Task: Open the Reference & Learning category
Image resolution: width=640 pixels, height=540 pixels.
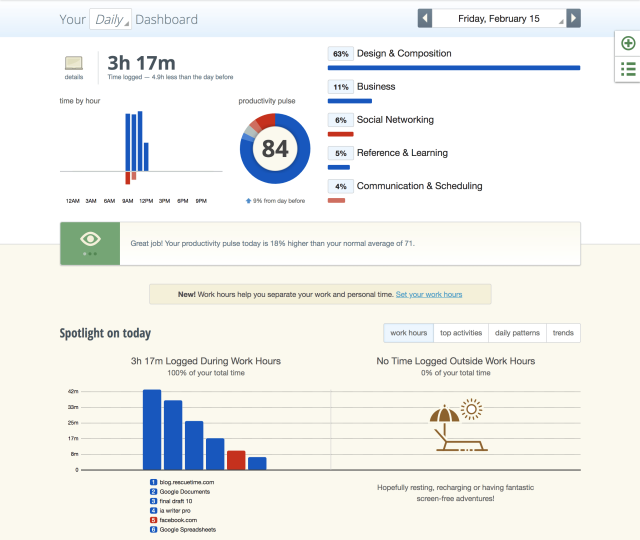Action: (x=402, y=153)
